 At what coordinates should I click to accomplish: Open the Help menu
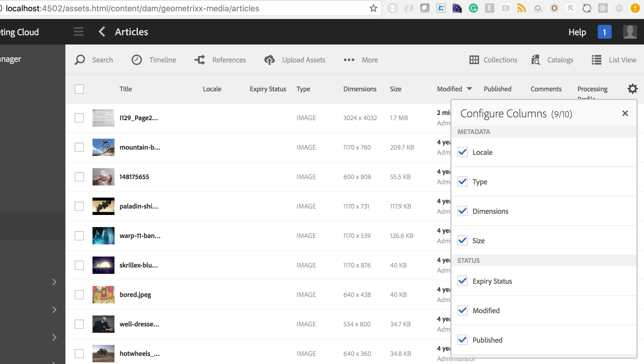coord(577,32)
